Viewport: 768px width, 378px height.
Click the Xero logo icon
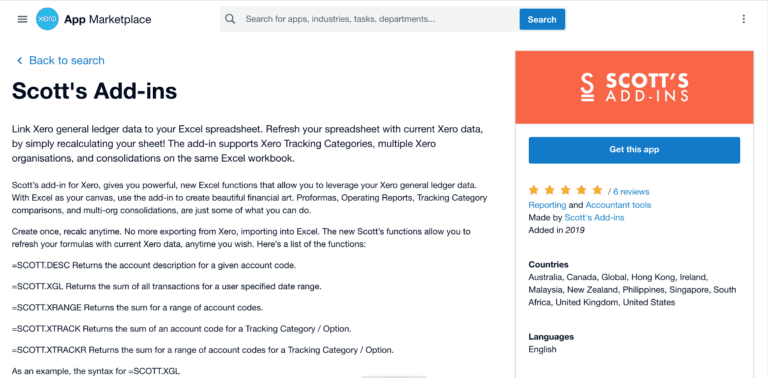pos(48,19)
